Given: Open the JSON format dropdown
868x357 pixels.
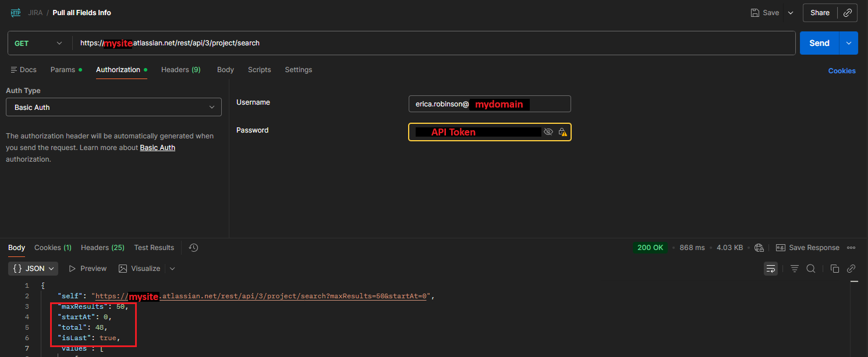Looking at the screenshot, I should click(34, 269).
